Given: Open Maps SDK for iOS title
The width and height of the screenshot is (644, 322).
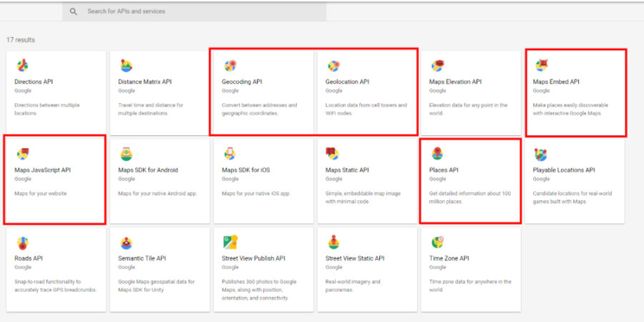Looking at the screenshot, I should click(246, 170).
